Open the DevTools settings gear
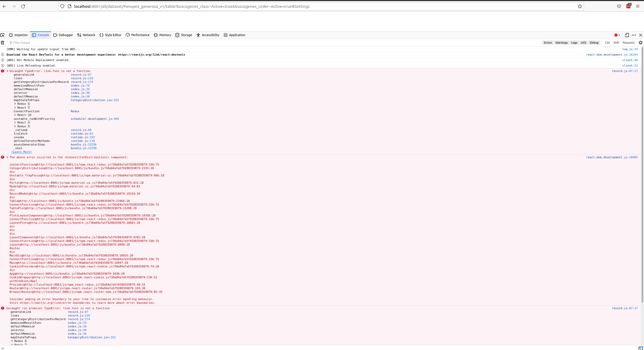This screenshot has height=350, width=644. pyautogui.click(x=640, y=43)
